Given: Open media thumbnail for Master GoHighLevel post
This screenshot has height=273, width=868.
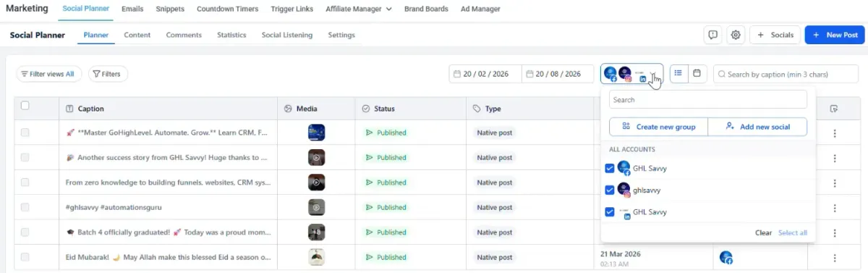Looking at the screenshot, I should [x=316, y=133].
